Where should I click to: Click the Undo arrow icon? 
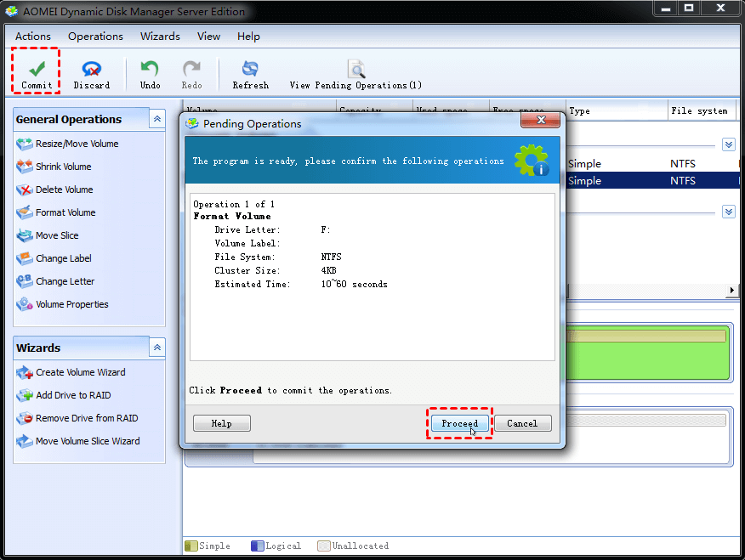click(150, 69)
